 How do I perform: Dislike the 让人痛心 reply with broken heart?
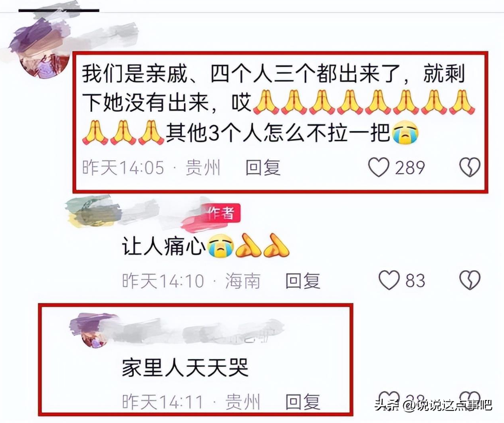[469, 280]
